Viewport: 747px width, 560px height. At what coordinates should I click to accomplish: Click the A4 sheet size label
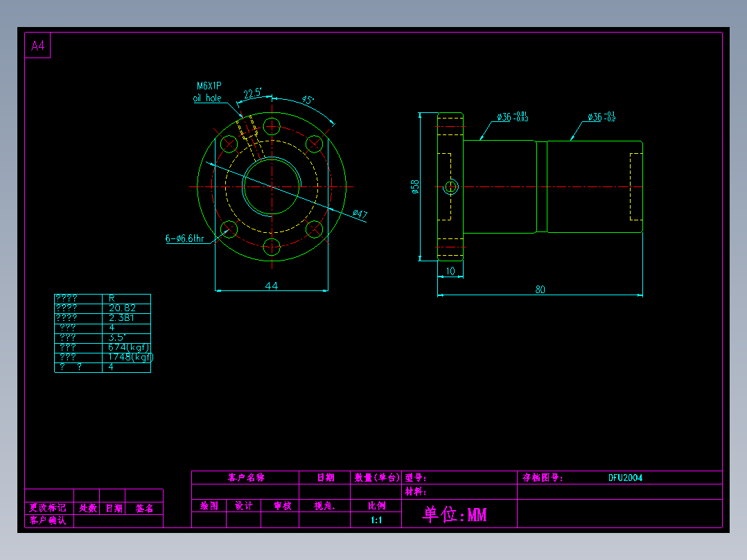point(37,46)
